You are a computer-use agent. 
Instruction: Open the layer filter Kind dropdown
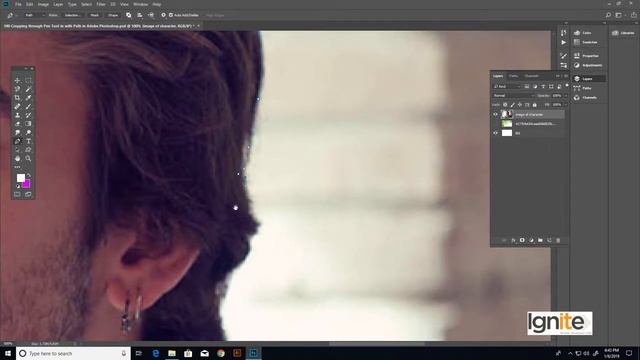pyautogui.click(x=507, y=87)
